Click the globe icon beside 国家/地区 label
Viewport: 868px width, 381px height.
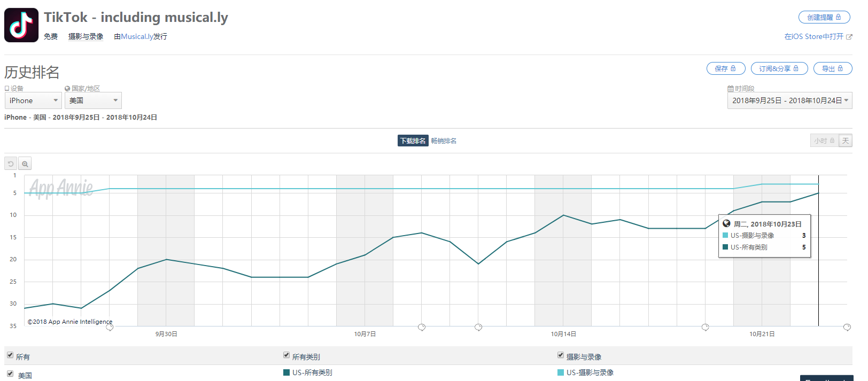point(67,89)
